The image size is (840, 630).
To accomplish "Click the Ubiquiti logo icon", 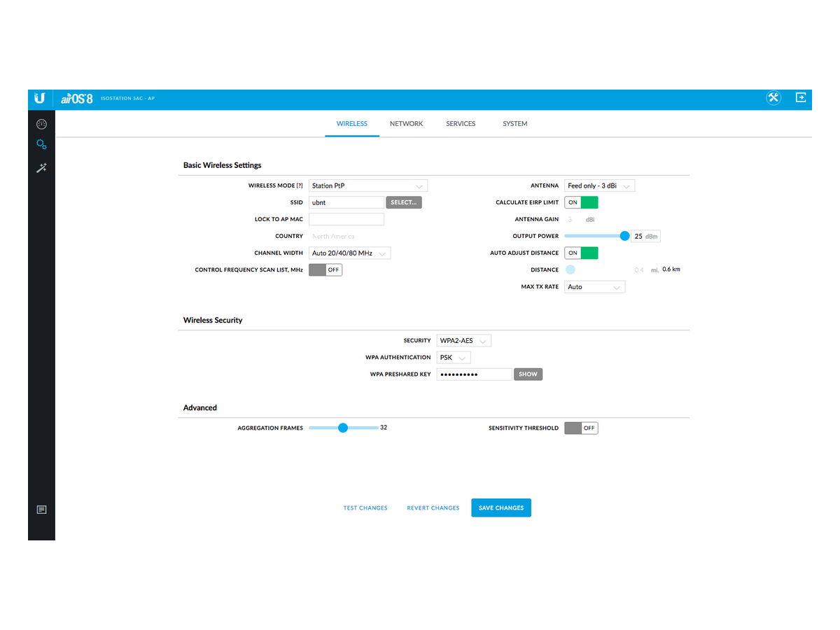I will pos(41,99).
